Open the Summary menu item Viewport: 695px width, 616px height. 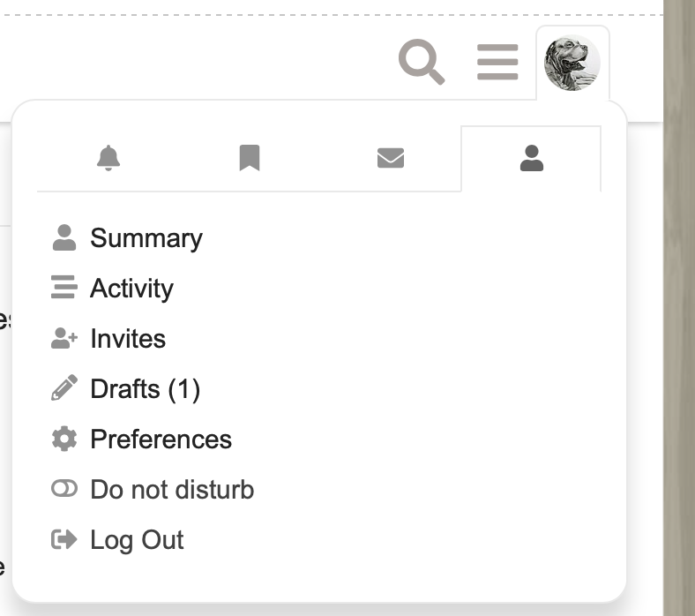tap(146, 238)
